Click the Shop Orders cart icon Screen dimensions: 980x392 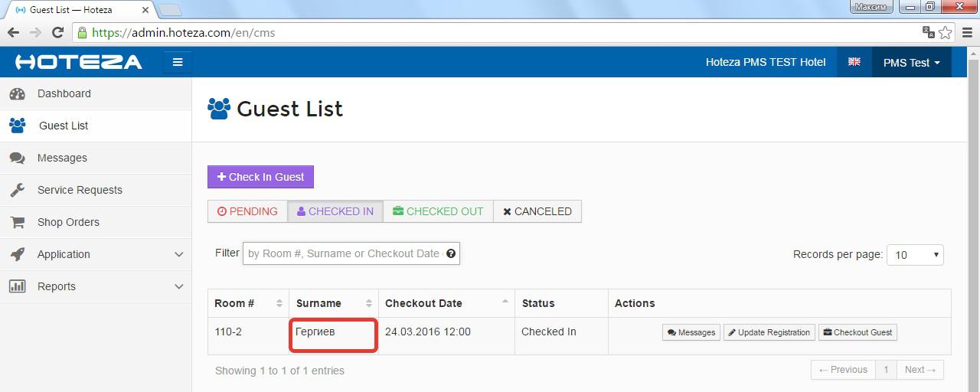coord(17,222)
